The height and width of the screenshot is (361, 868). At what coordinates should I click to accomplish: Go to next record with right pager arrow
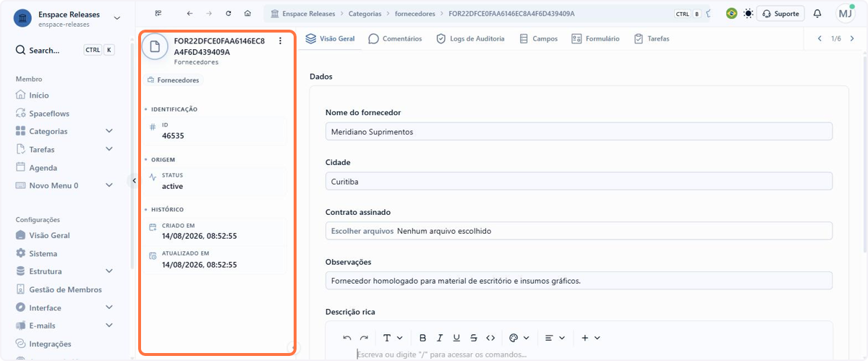click(x=852, y=38)
